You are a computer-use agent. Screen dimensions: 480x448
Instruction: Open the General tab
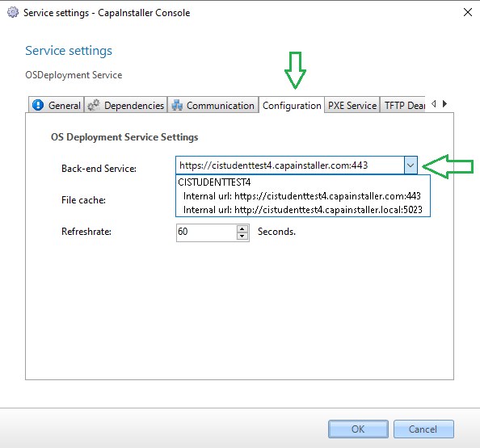[57, 105]
